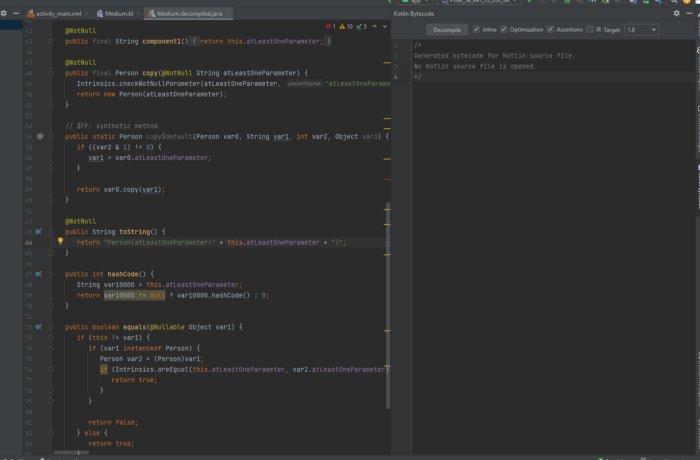Click the editor horizontal scrollbar thumb

(x=71, y=452)
